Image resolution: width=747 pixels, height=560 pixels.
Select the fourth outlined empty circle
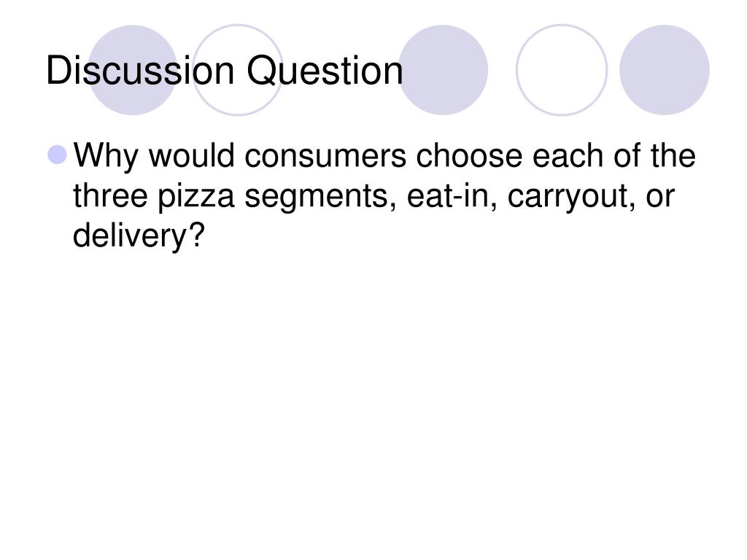[x=562, y=70]
